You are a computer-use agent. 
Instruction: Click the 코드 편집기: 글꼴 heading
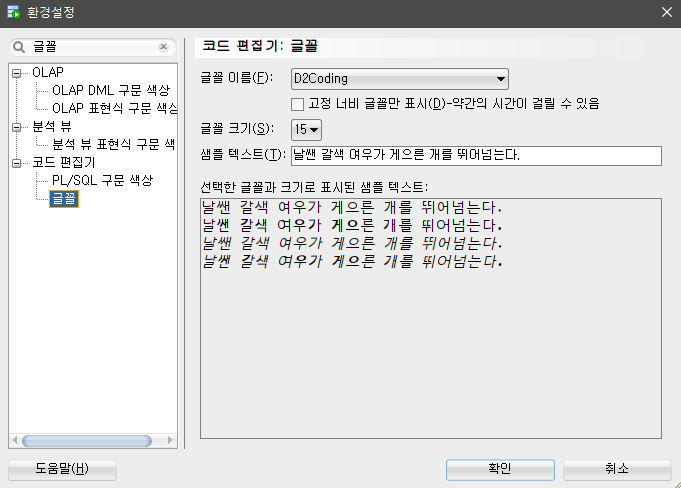(x=260, y=46)
